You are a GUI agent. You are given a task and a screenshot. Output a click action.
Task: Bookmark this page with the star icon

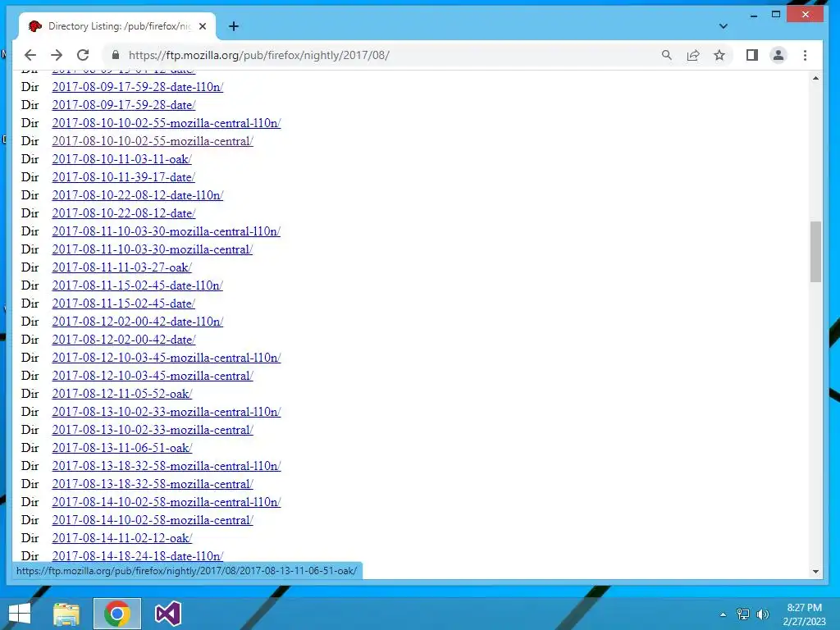click(719, 55)
